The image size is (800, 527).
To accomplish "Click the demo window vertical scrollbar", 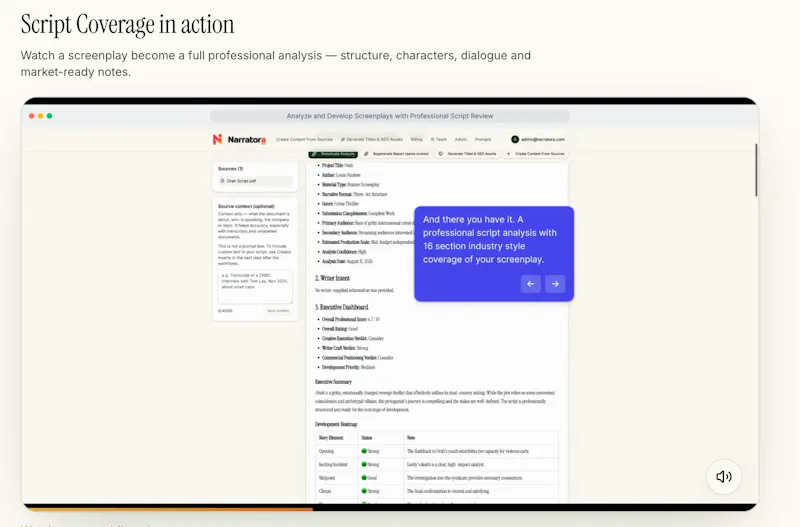I will point(756,170).
